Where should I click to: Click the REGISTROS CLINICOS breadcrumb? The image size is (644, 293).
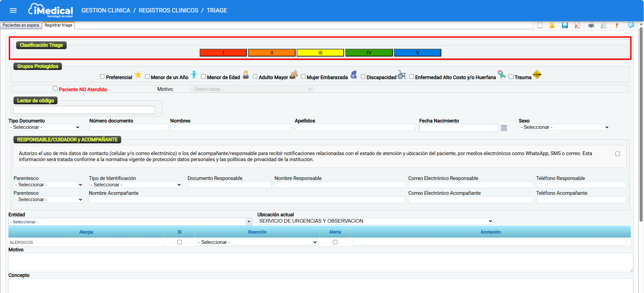coord(168,10)
